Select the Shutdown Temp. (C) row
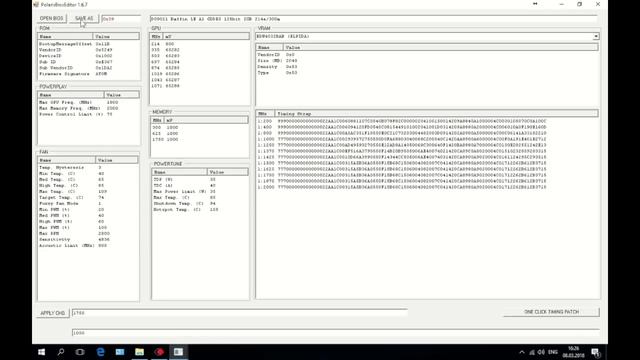640x360 pixels. 200,203
